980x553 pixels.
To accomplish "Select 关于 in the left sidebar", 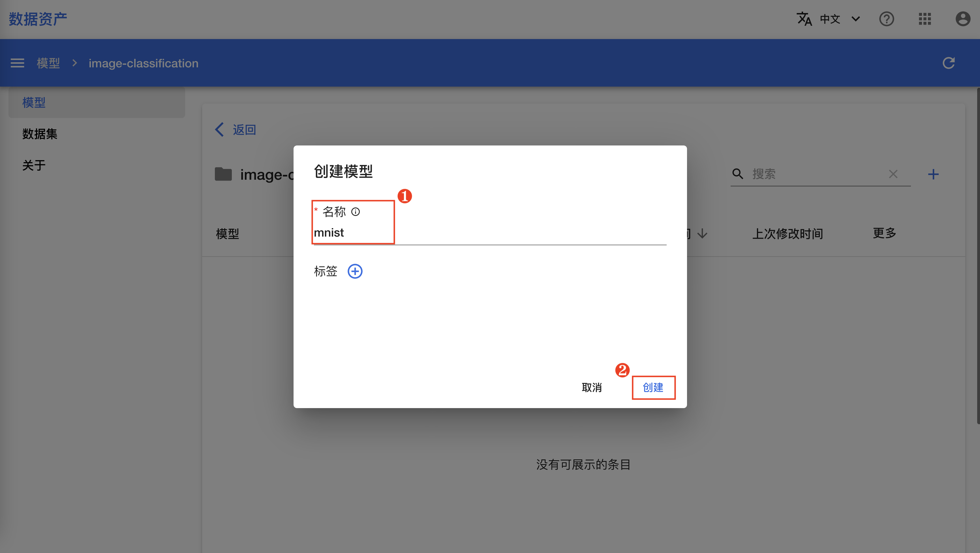I will pyautogui.click(x=34, y=166).
